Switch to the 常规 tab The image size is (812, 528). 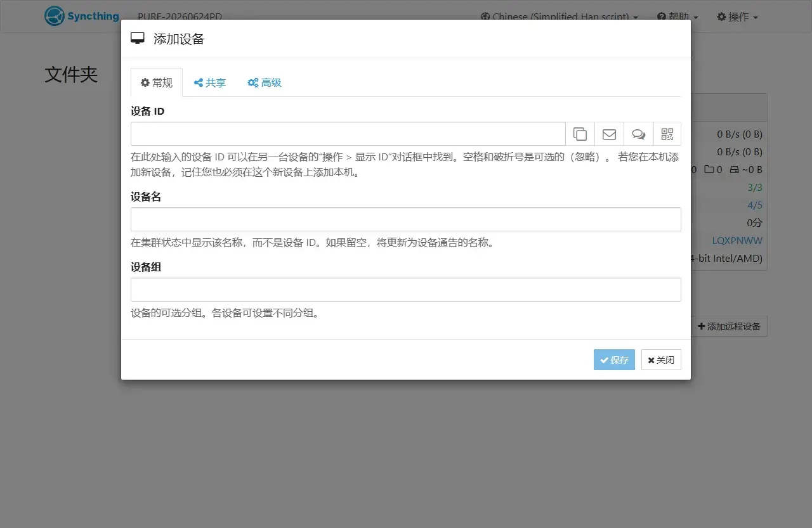click(157, 82)
